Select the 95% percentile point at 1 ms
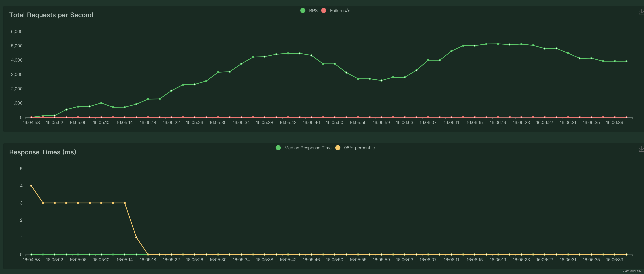This screenshot has height=274, width=644. 136,237
